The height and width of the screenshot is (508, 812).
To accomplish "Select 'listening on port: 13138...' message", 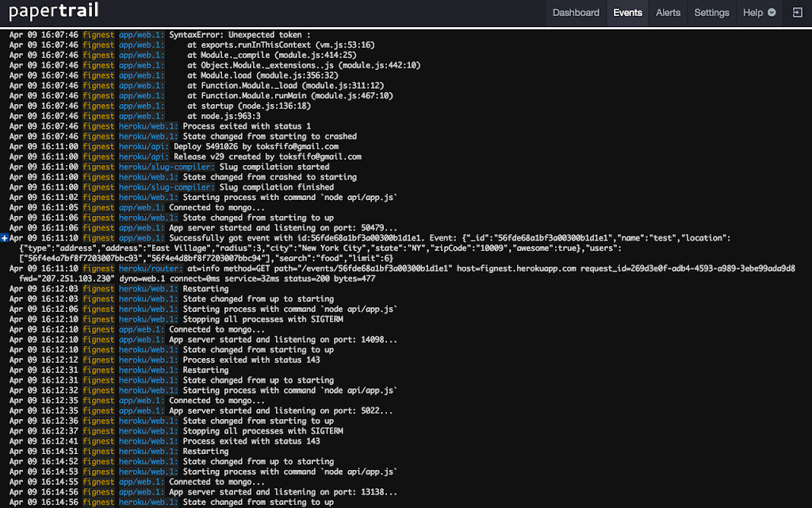I will (283, 492).
